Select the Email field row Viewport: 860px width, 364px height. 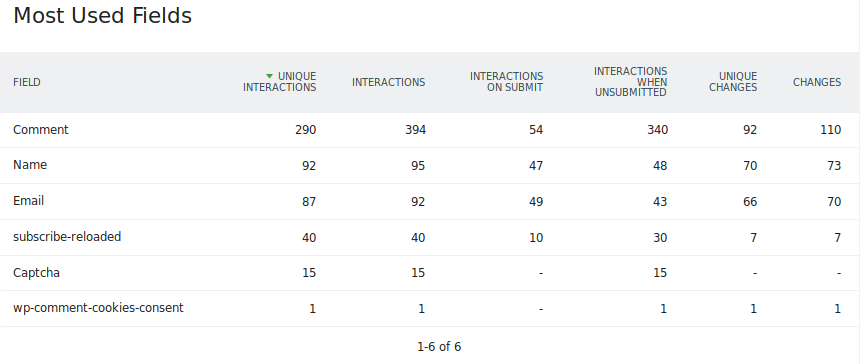[430, 201]
